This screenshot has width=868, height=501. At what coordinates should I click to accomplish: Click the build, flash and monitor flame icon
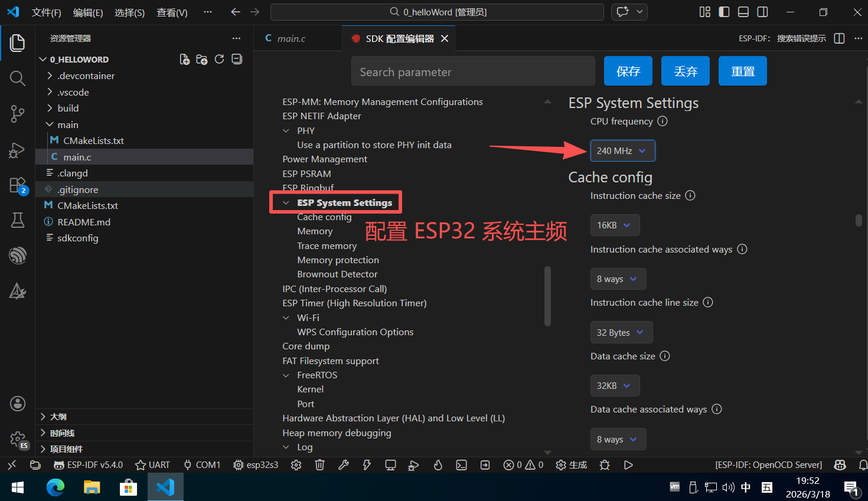tap(438, 465)
